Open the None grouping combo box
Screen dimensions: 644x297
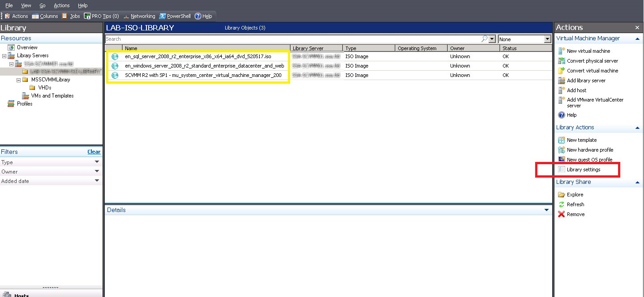tap(524, 39)
